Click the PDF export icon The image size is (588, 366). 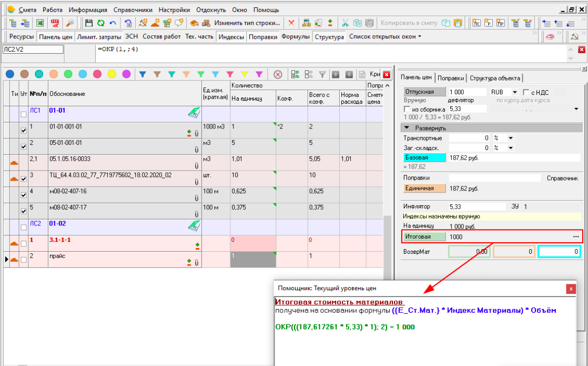pos(55,23)
